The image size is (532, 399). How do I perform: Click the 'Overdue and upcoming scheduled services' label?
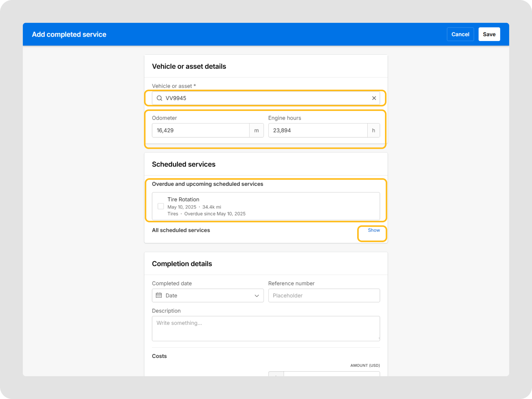pos(208,184)
